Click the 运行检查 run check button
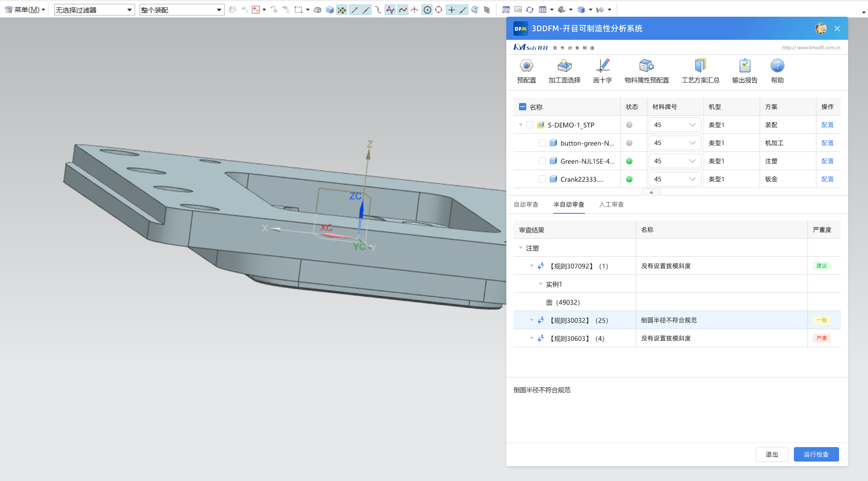The height and width of the screenshot is (481, 868). click(x=816, y=454)
